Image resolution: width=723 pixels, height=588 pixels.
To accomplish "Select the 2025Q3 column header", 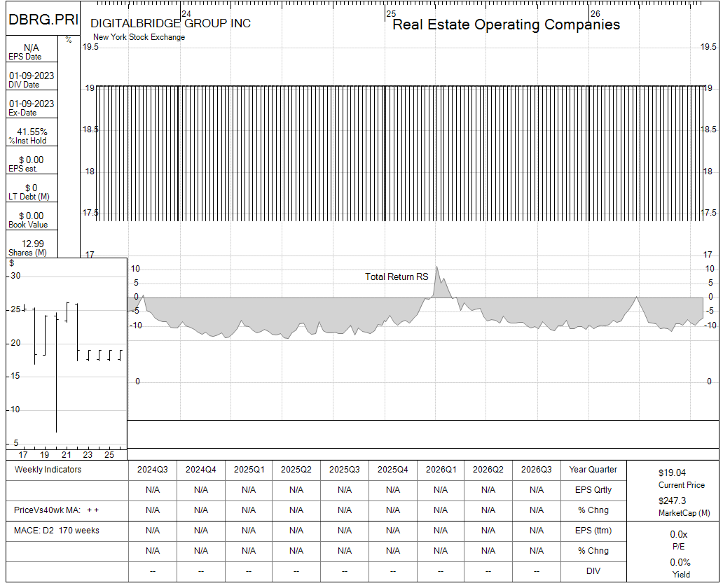I will pos(345,470).
